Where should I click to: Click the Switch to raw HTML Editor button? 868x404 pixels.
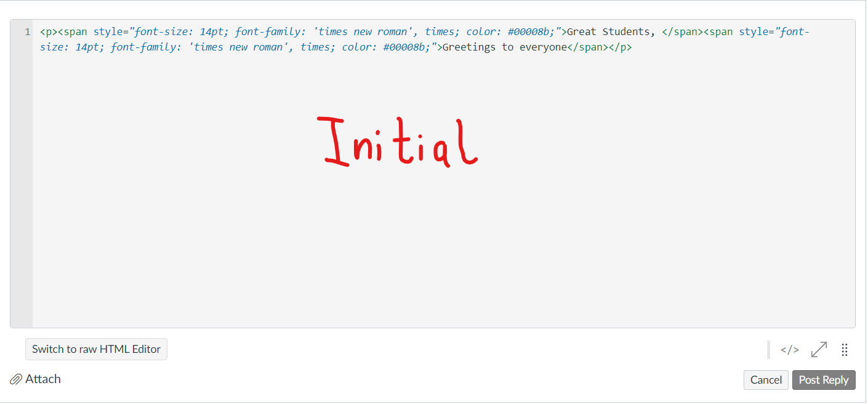click(96, 349)
